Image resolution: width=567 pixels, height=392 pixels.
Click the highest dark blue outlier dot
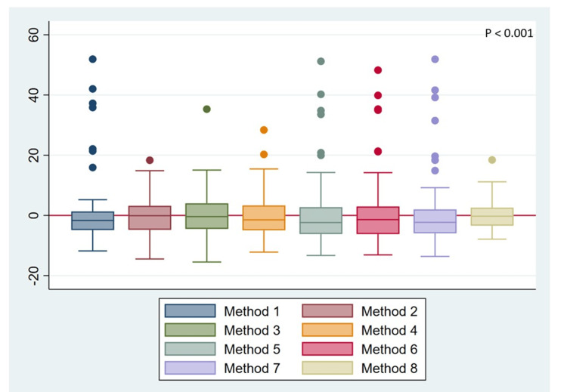click(92, 59)
